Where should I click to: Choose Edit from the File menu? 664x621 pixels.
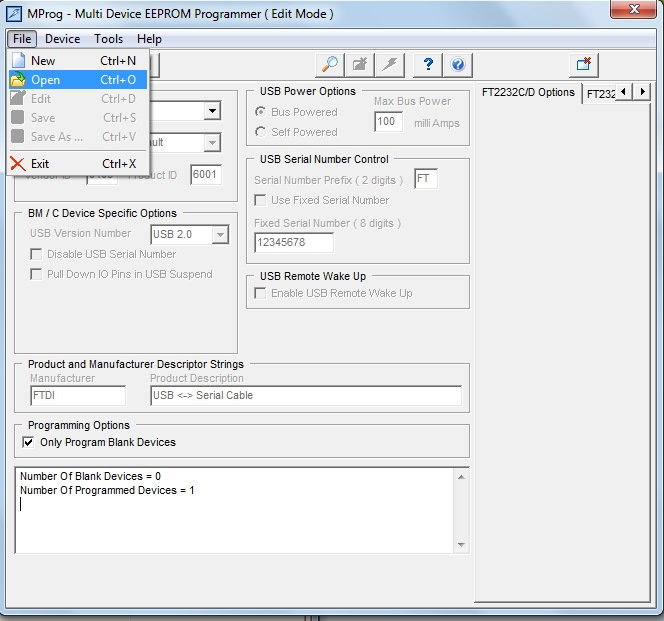tap(78, 99)
